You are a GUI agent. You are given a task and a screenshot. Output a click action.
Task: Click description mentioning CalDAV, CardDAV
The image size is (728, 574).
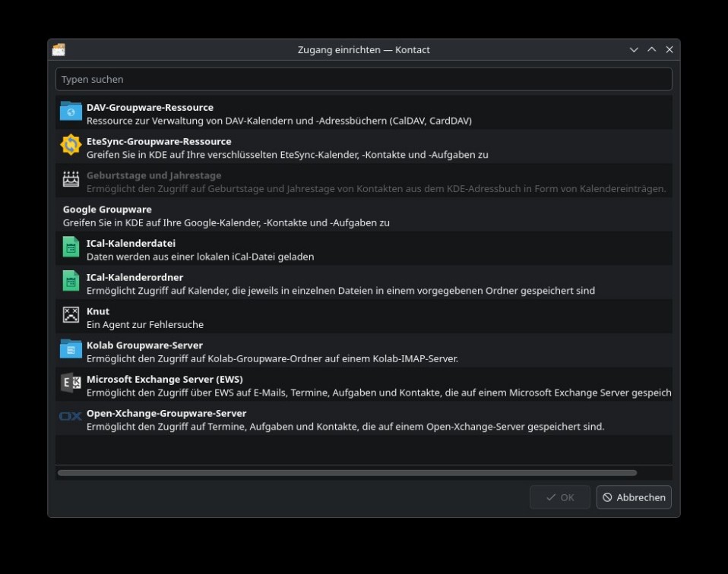(279, 121)
